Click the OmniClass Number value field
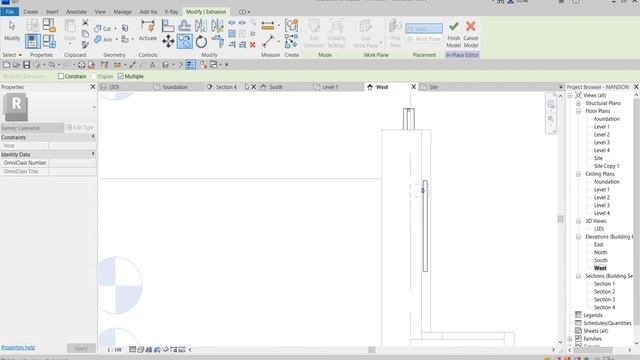Screen dimensions: 640x360 pyautogui.click(x=72, y=163)
